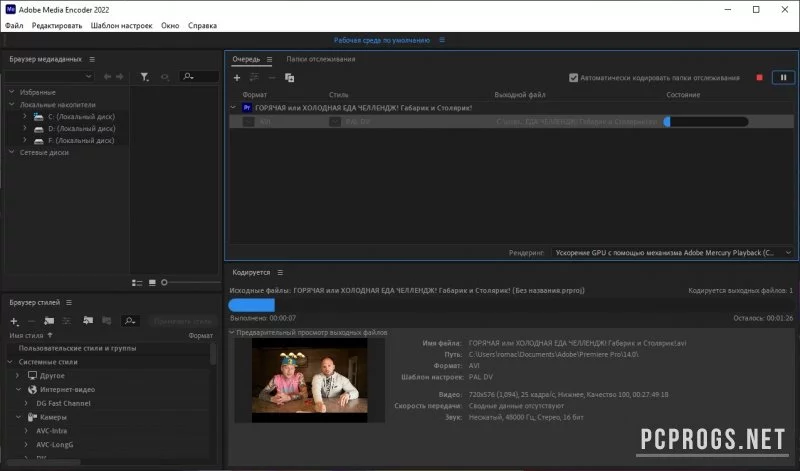
Task: Collapse the Интернет-видео style group
Action: [x=18, y=389]
